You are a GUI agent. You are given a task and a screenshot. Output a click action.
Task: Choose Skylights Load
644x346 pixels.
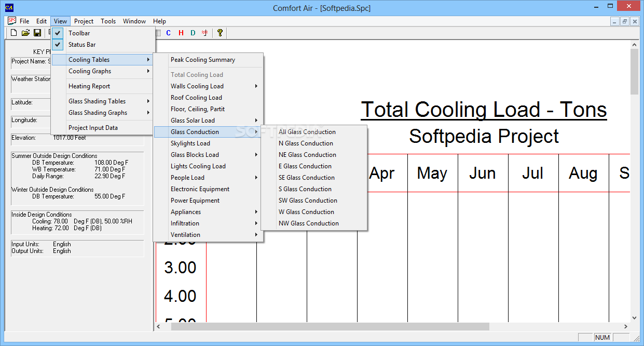(208, 143)
